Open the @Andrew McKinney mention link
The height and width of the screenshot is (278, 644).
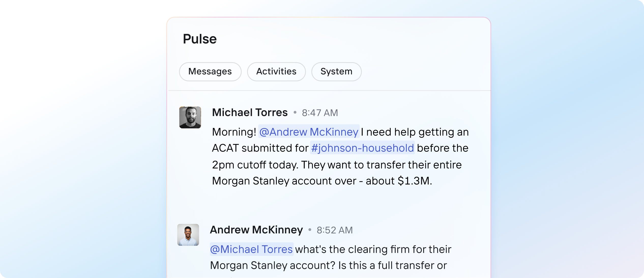308,132
